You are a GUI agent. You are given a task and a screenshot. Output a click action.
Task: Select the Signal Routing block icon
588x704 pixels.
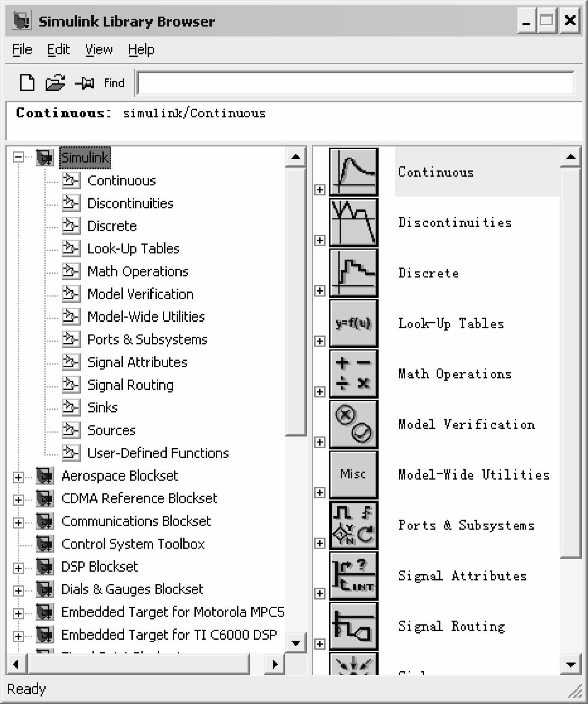354,626
